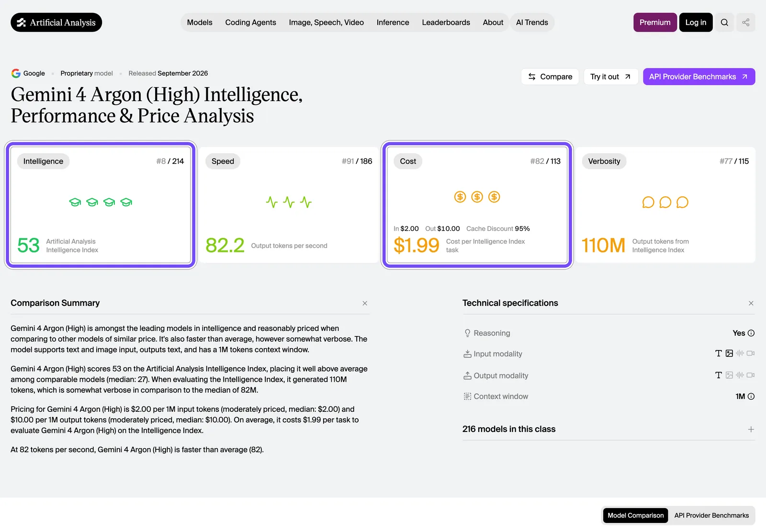
Task: Click the Reasoning lightbulb icon
Action: (x=467, y=333)
